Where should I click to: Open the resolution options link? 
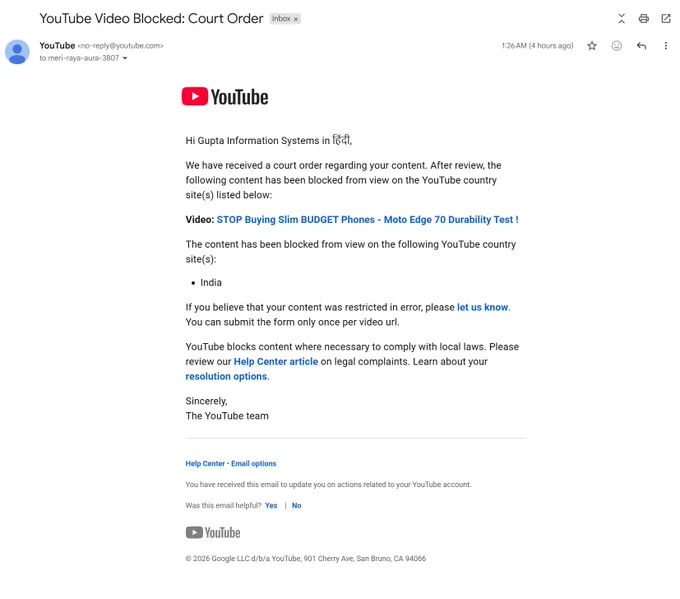coord(226,376)
